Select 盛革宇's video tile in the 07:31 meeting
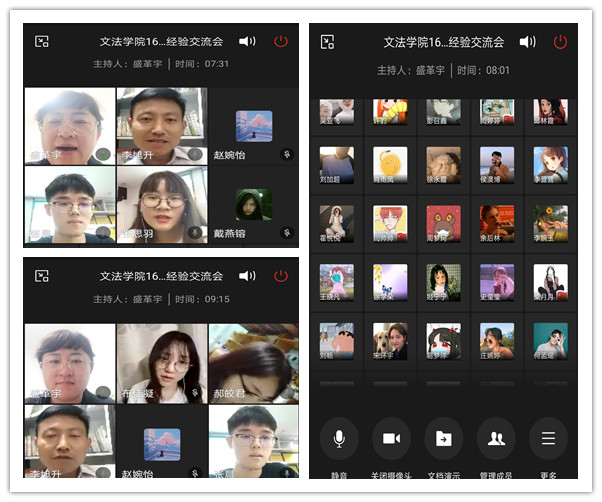The width and height of the screenshot is (602, 502). click(70, 126)
